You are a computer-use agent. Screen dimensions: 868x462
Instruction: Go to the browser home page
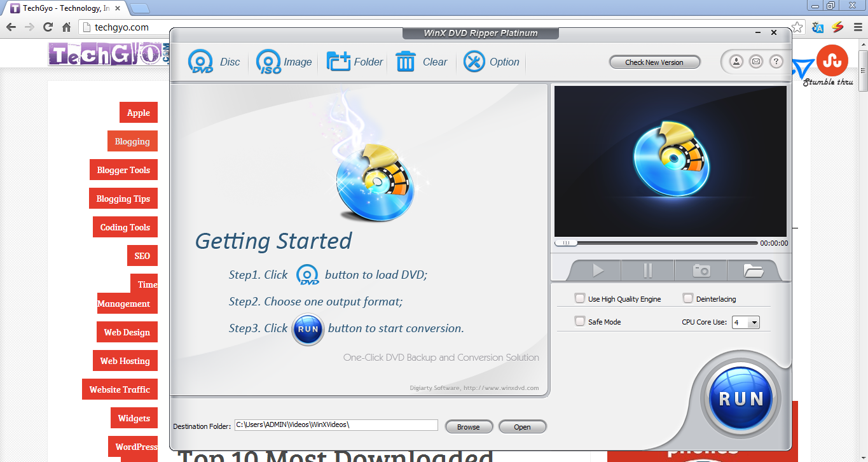66,27
